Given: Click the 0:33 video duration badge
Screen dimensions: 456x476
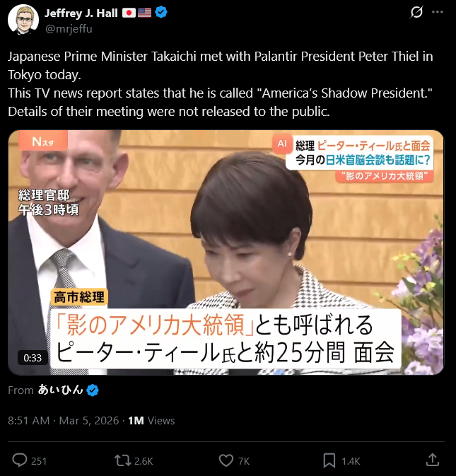Looking at the screenshot, I should [x=33, y=358].
